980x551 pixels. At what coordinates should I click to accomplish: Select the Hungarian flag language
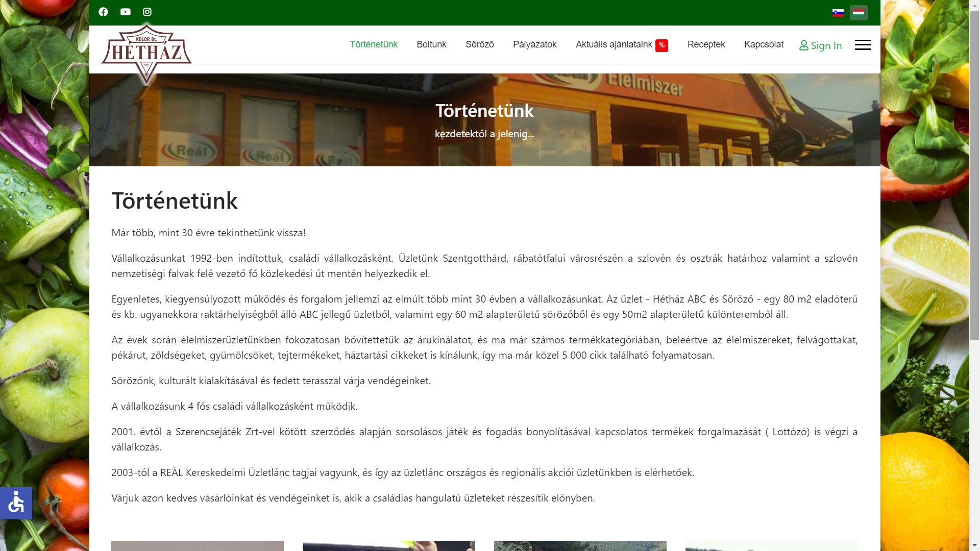click(x=858, y=12)
